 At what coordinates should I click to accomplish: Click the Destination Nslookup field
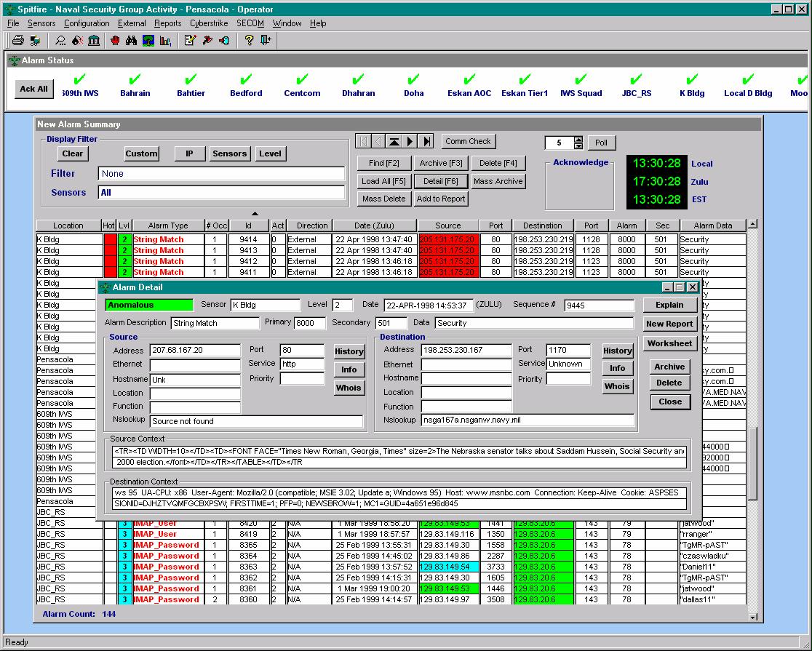[528, 420]
